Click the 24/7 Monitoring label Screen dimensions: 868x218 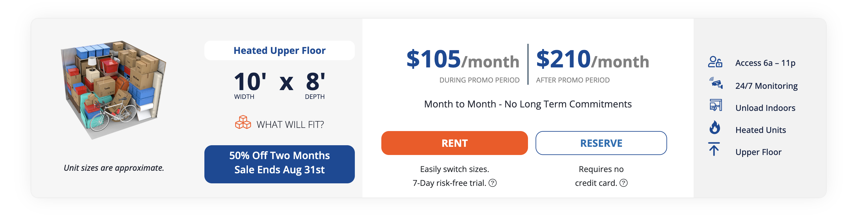766,86
